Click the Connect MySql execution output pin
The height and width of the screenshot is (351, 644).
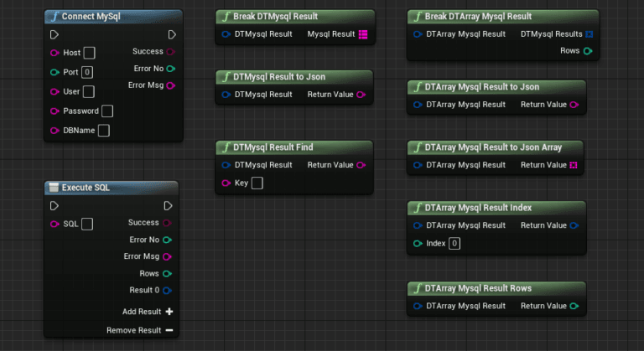(x=172, y=34)
